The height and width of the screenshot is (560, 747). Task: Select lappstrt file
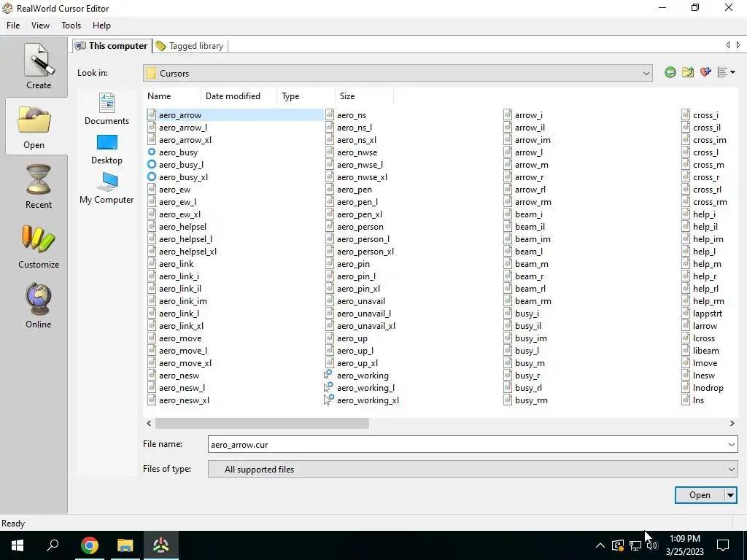tap(703, 314)
